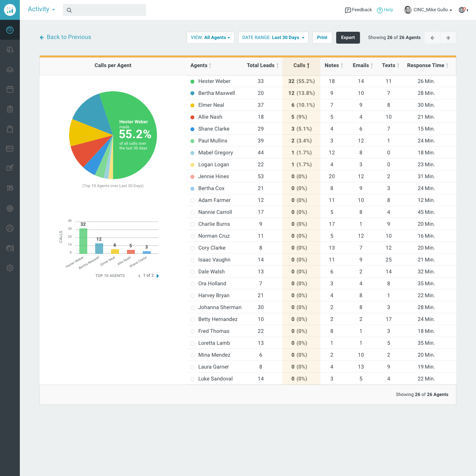The height and width of the screenshot is (476, 476).
Task: Click the yellow Elmer Neal color dot
Action: click(192, 105)
